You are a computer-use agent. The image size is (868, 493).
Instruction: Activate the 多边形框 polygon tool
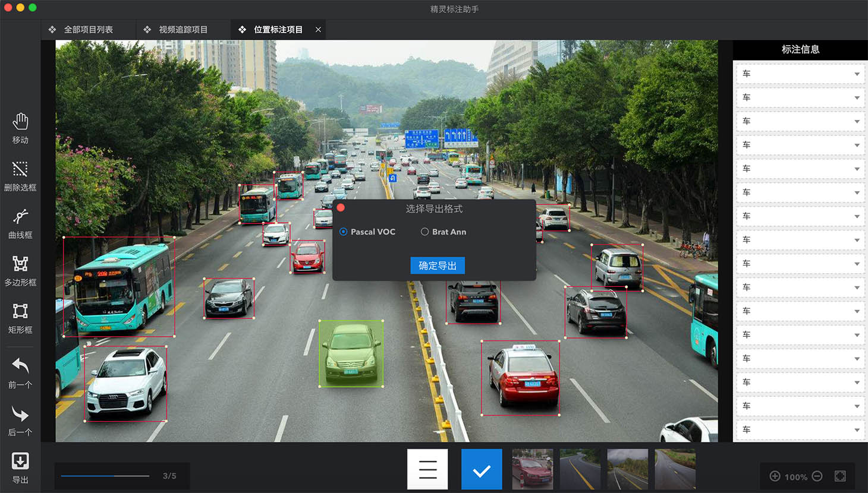[20, 270]
